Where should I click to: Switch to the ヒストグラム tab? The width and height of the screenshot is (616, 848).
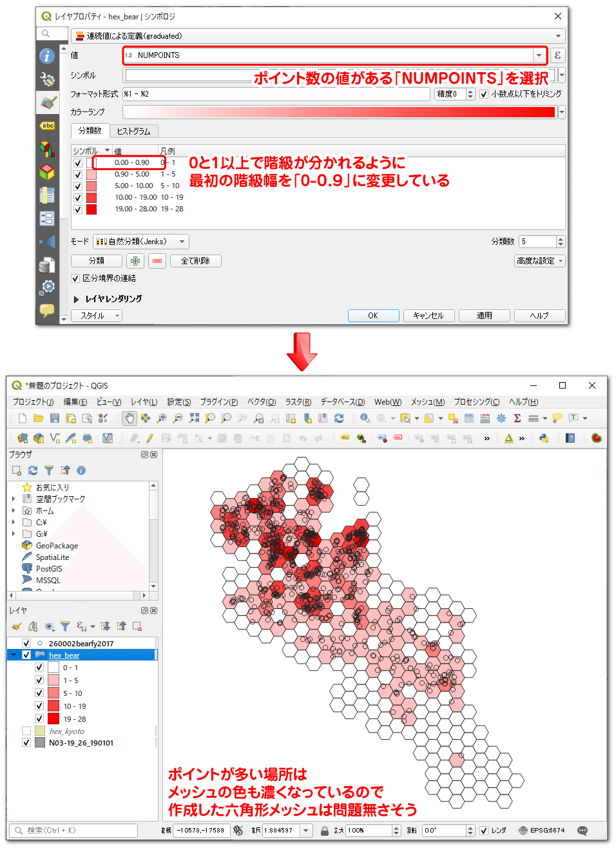tap(133, 131)
